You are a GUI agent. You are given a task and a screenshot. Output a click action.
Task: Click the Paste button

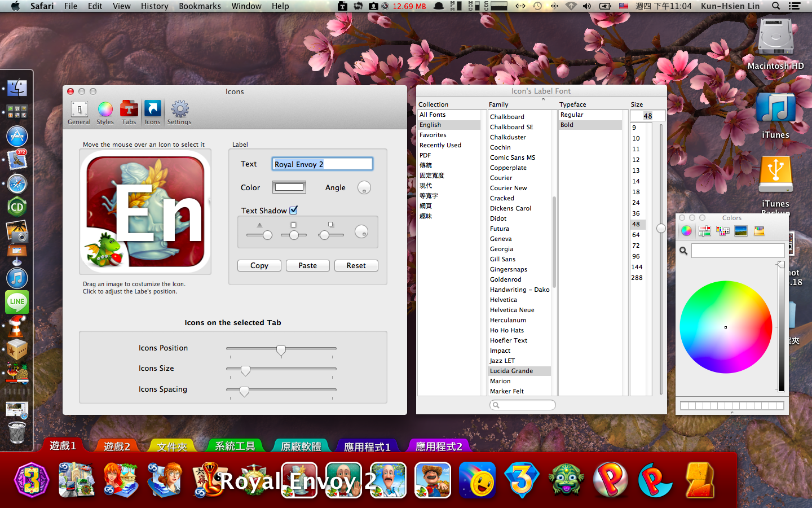click(308, 265)
